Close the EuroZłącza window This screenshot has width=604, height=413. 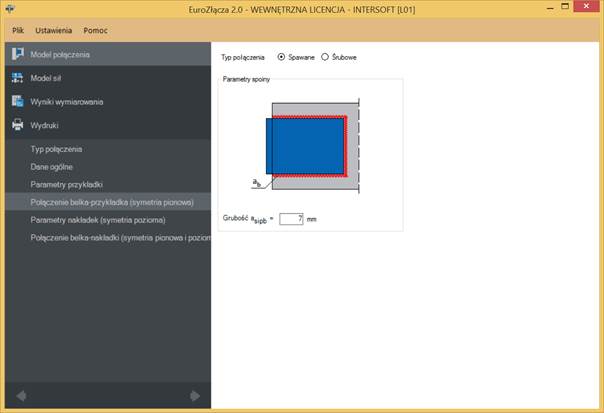pos(586,6)
